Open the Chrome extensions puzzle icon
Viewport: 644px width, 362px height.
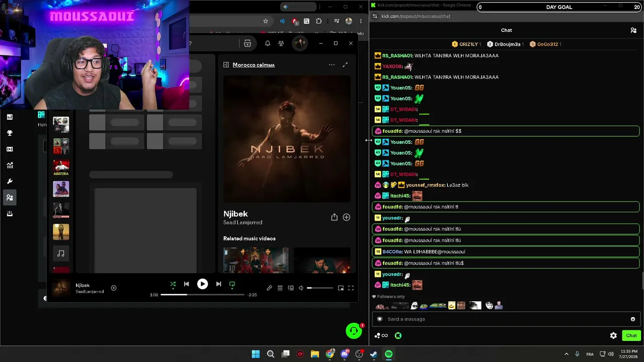pos(319,21)
